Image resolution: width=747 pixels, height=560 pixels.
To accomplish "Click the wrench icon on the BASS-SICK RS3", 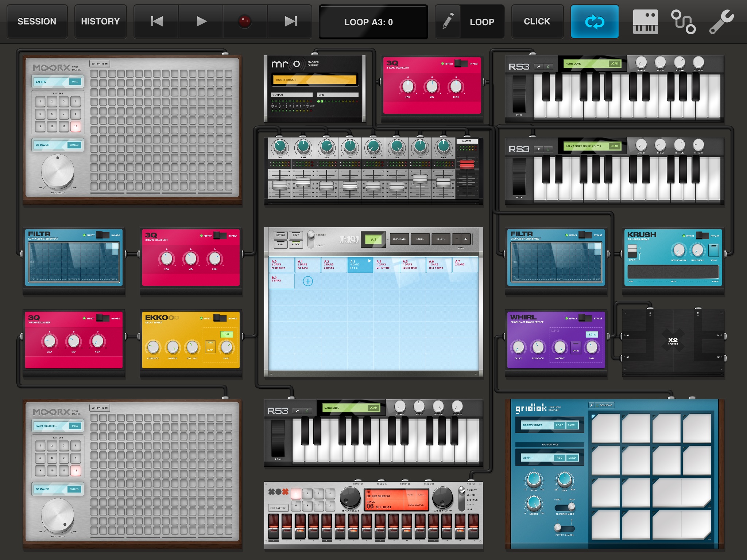I will click(x=297, y=411).
